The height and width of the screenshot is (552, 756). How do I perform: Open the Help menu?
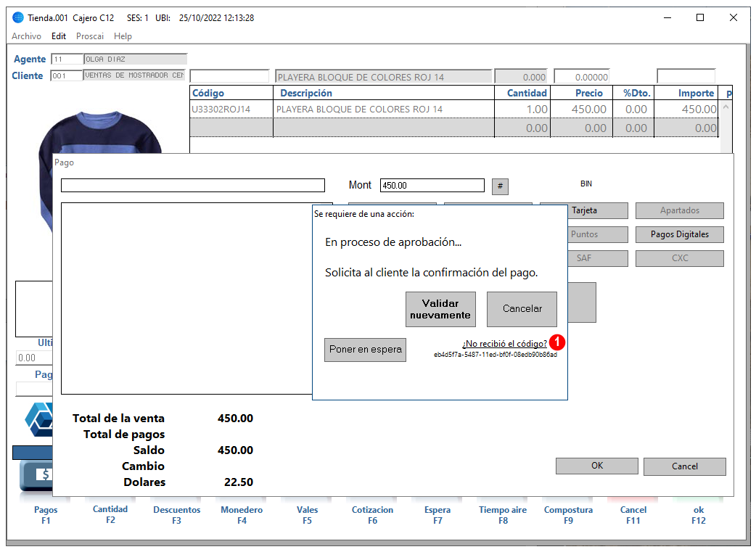(123, 36)
